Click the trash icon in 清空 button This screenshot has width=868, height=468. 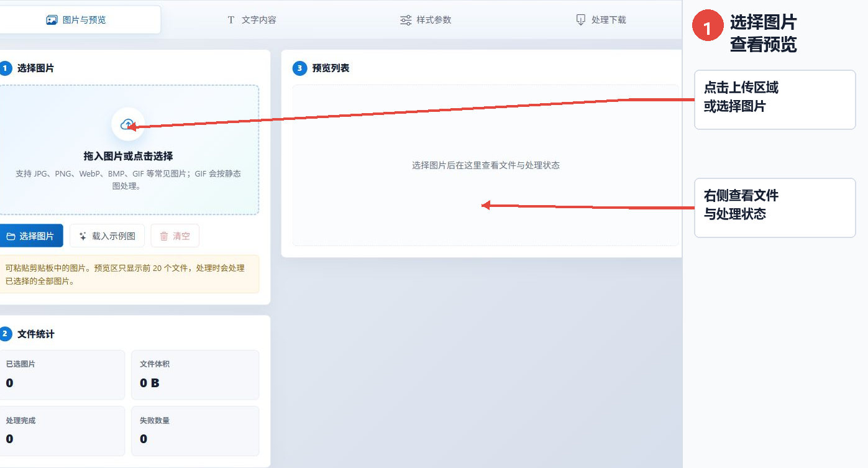click(x=164, y=236)
